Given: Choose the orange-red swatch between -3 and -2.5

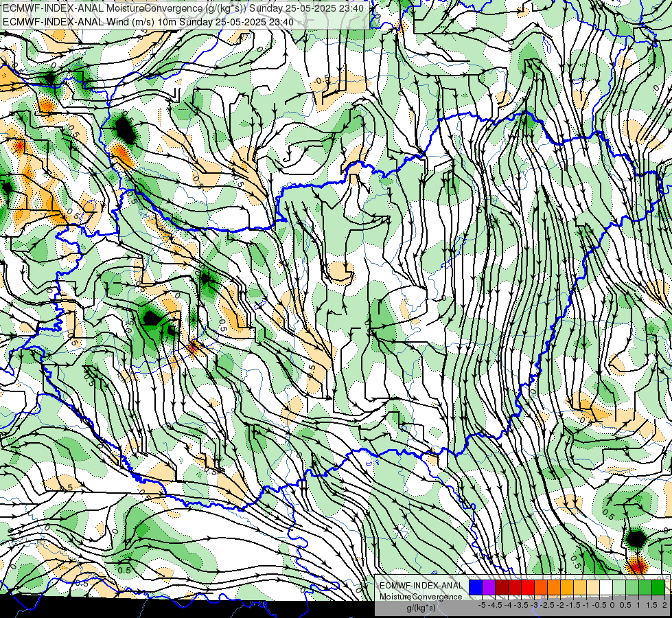Looking at the screenshot, I should (541, 588).
